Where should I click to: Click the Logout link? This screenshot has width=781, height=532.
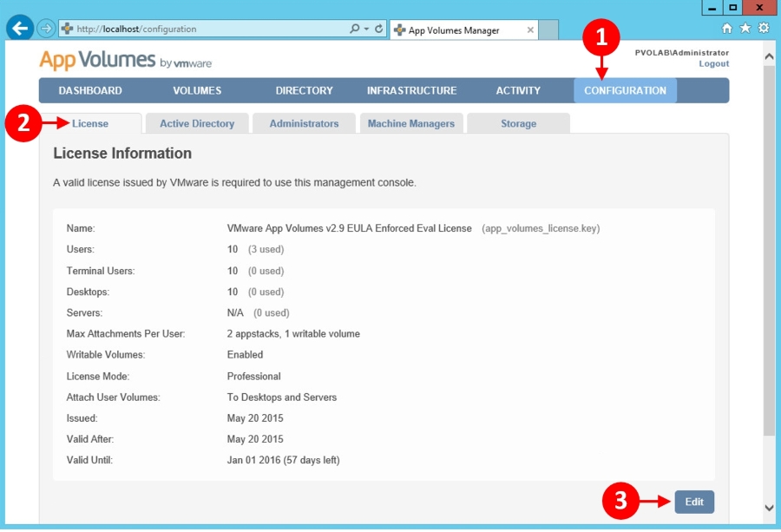pos(714,63)
